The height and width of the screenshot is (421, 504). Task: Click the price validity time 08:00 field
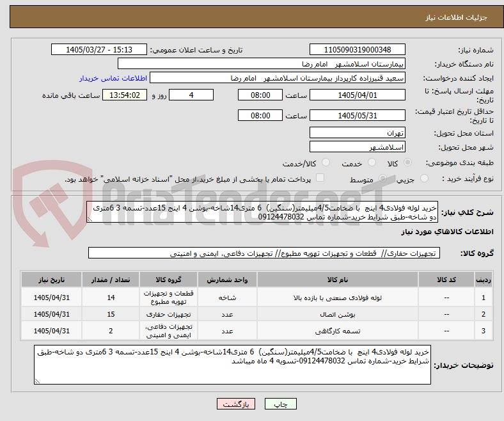coord(260,115)
